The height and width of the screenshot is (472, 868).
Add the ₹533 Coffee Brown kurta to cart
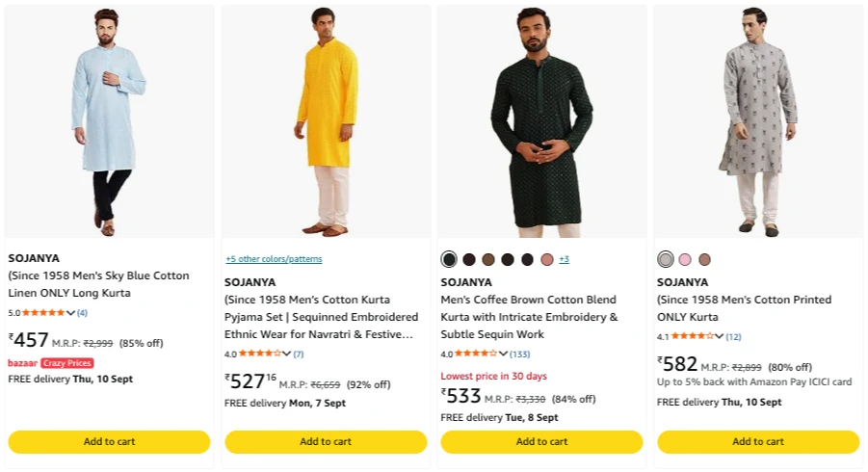click(542, 441)
